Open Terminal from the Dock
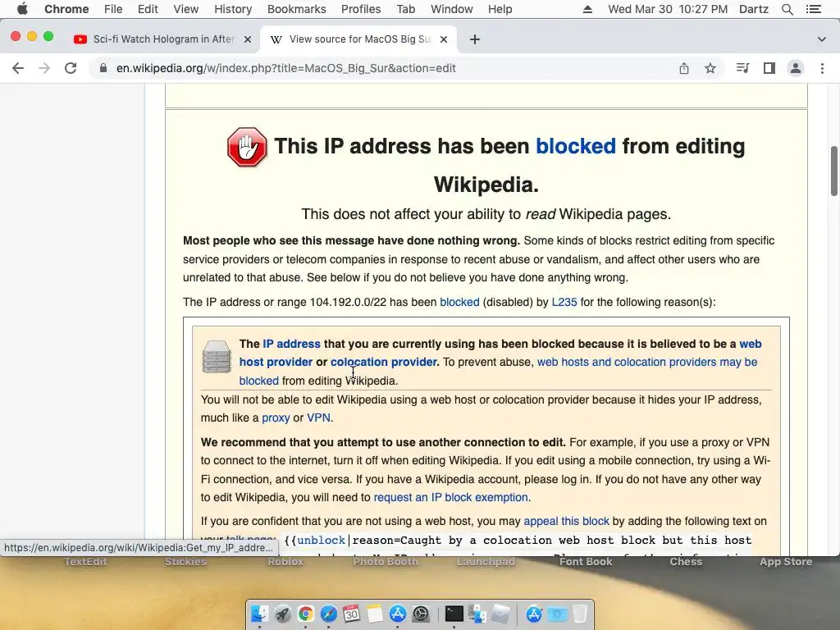 (454, 614)
